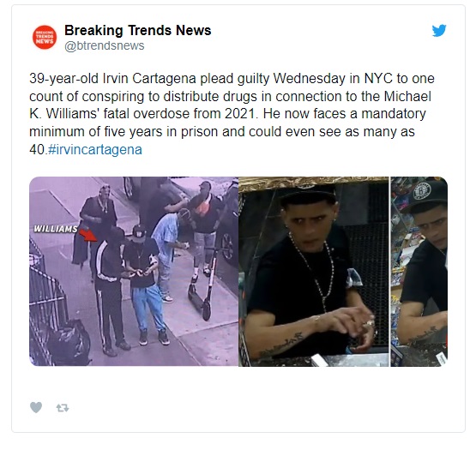Screen dimensions: 476x450
Task: Open the Breaking Trends News account name
Action: [137, 30]
